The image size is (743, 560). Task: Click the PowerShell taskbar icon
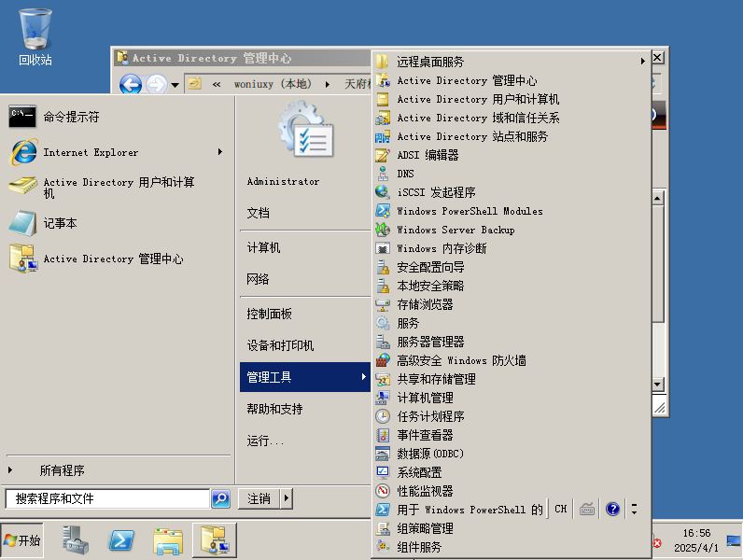click(x=121, y=540)
